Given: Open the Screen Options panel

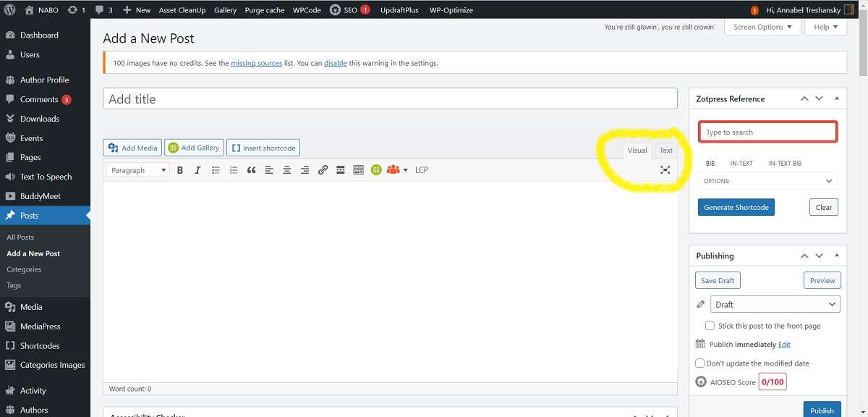Looking at the screenshot, I should pyautogui.click(x=762, y=27).
